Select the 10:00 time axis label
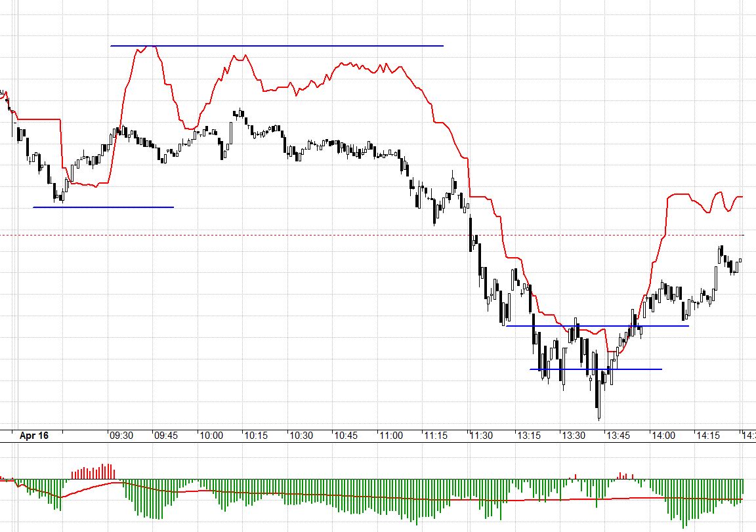Viewport: 756px width, 532px height. pyautogui.click(x=211, y=436)
